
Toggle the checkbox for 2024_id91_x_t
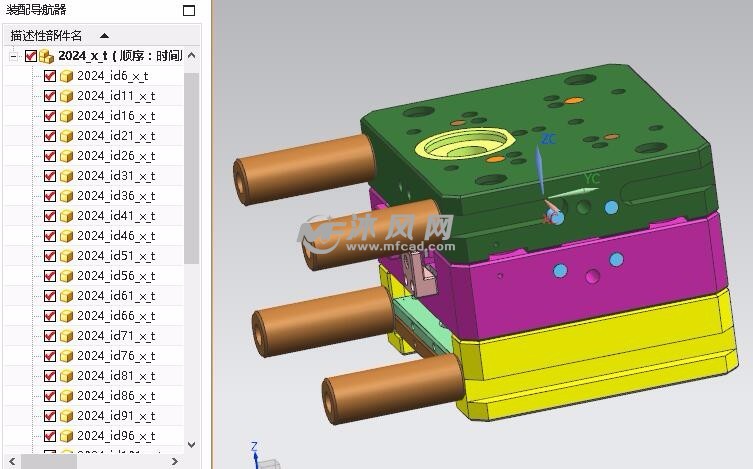pyautogui.click(x=50, y=416)
